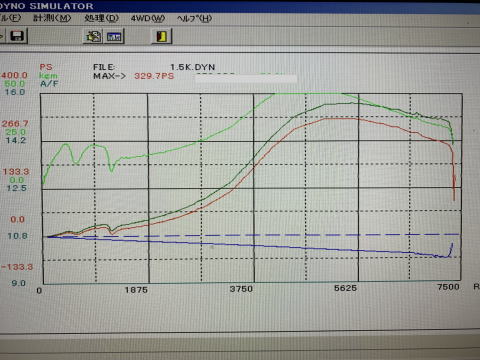Click the 3750 RPM axis label
The height and width of the screenshot is (360, 480).
tap(241, 289)
